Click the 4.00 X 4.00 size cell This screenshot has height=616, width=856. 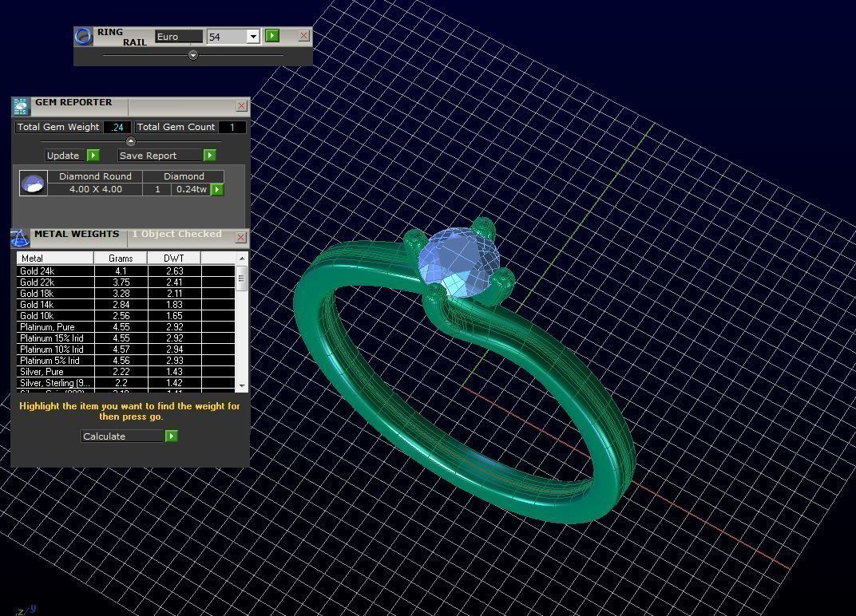pos(95,189)
